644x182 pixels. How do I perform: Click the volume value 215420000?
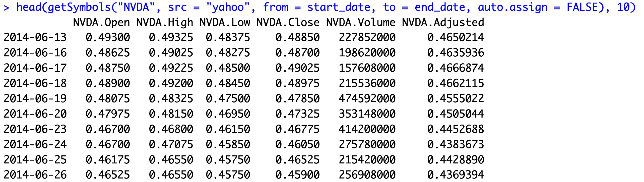pyautogui.click(x=367, y=160)
